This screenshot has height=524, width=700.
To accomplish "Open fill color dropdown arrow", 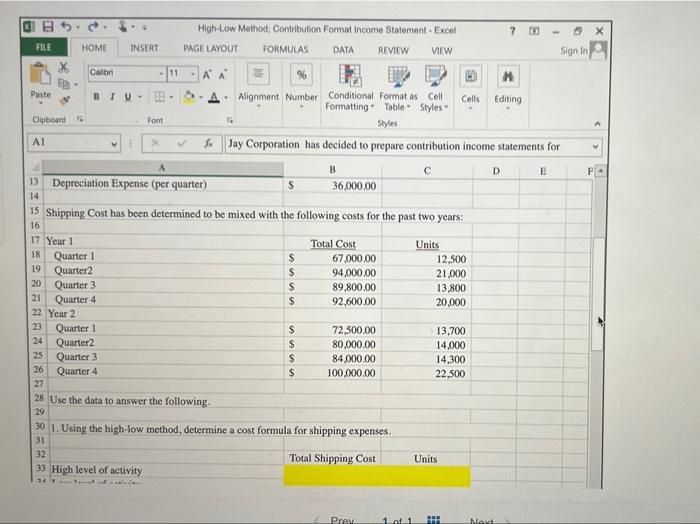I will [x=201, y=97].
